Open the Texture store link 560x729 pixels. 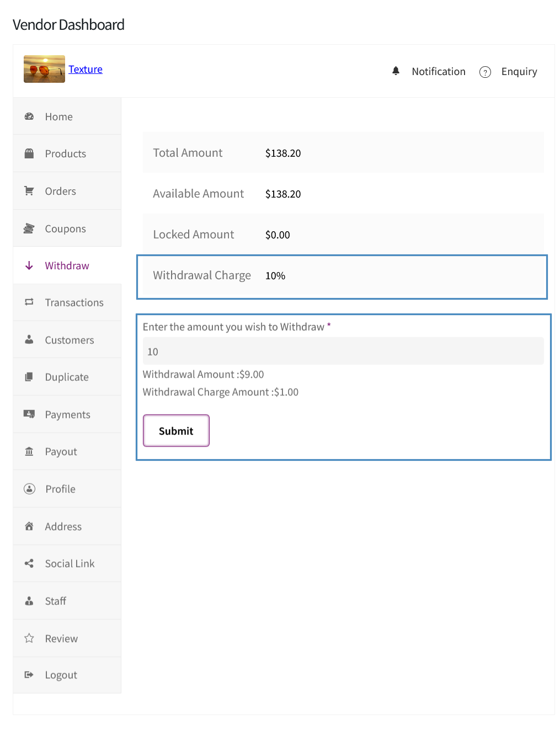(x=86, y=69)
